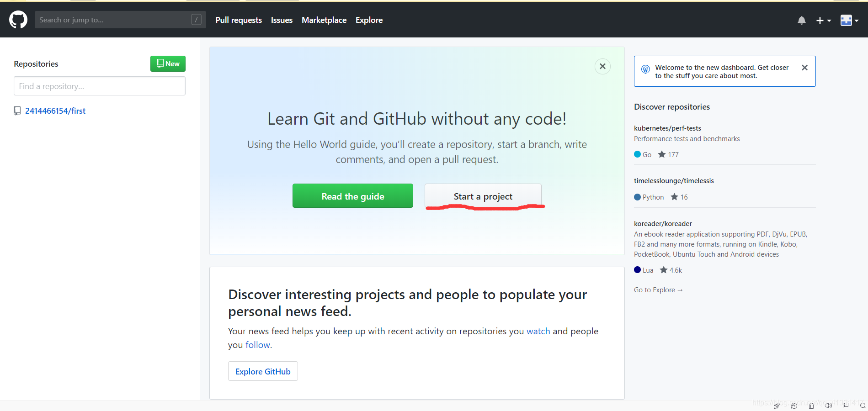Click the Discover repositories heading
Screen dimensions: 868x411
click(x=672, y=107)
